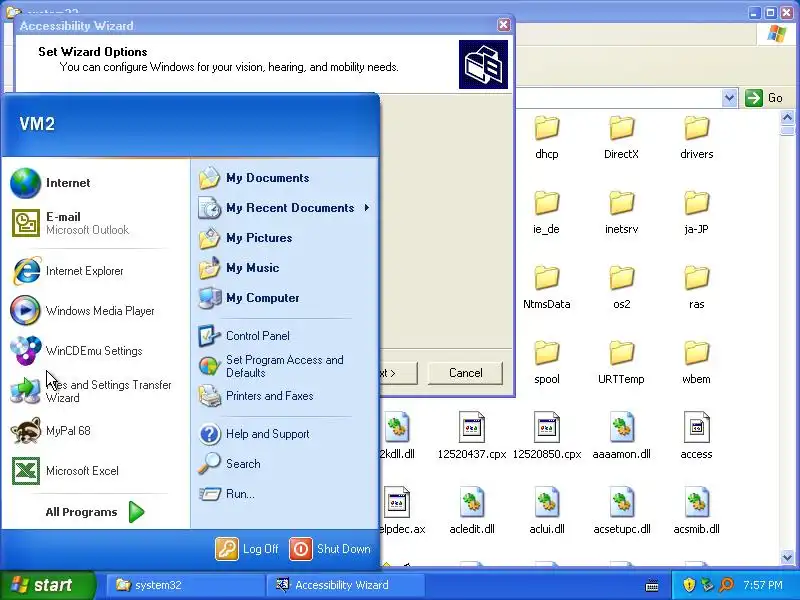Click the Log Off button
Image resolution: width=800 pixels, height=600 pixels.
pyautogui.click(x=247, y=549)
